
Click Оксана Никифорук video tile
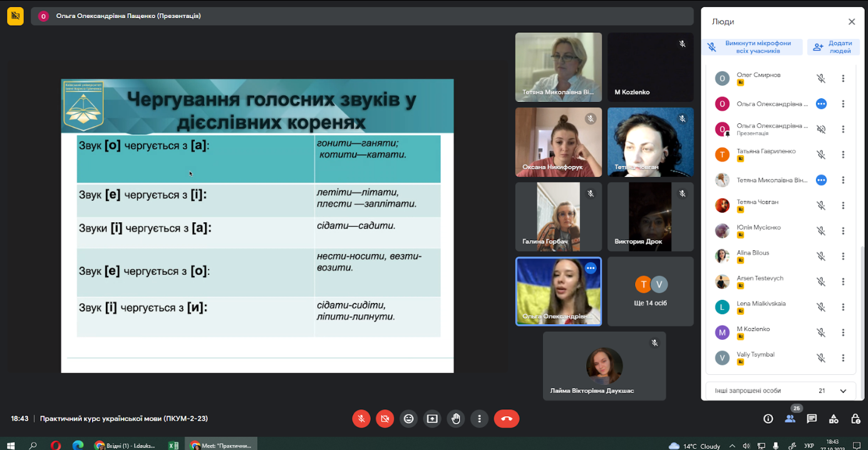point(558,142)
